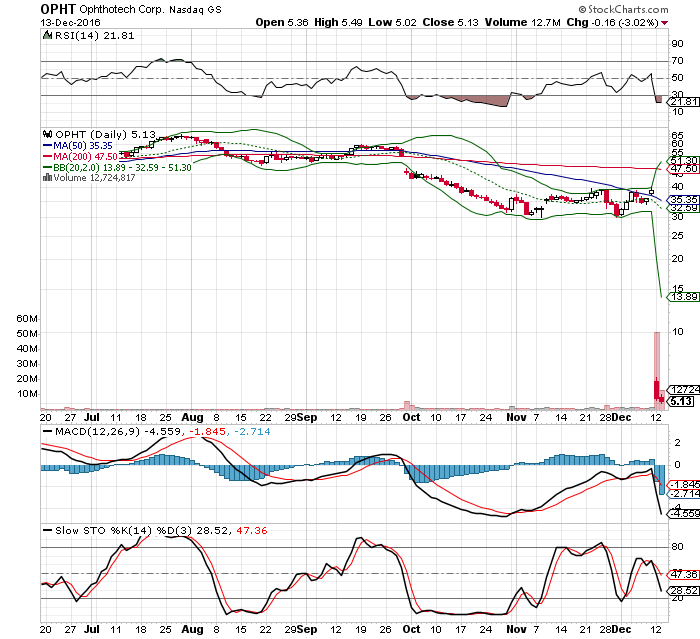Click the Slow STO %K(14) legend marker
Screen dimensions: 700x639
pyautogui.click(x=45, y=529)
